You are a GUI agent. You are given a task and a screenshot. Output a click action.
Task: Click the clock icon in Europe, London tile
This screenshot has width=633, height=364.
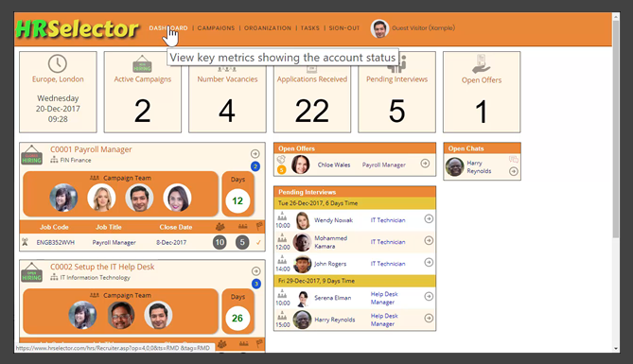[58, 63]
